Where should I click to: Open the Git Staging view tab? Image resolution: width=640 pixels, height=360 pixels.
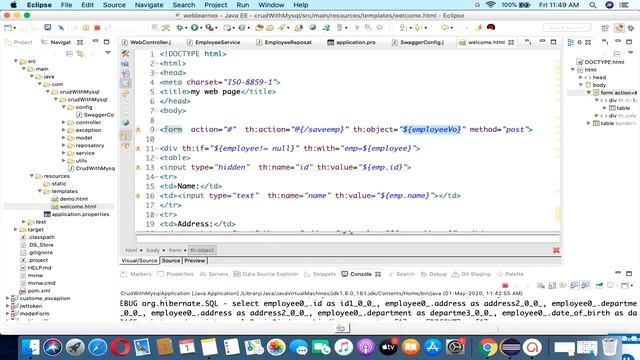point(471,274)
